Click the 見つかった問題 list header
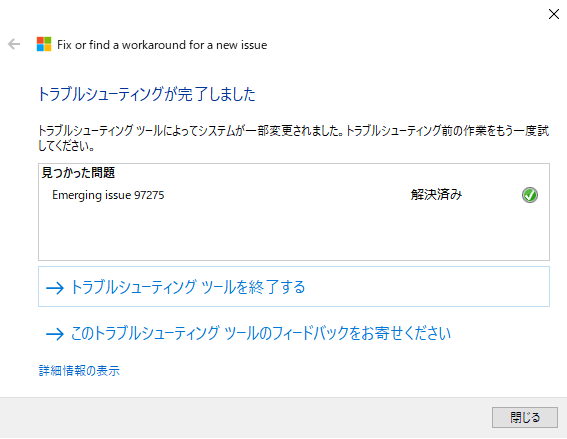567x439 pixels. pyautogui.click(x=78, y=172)
